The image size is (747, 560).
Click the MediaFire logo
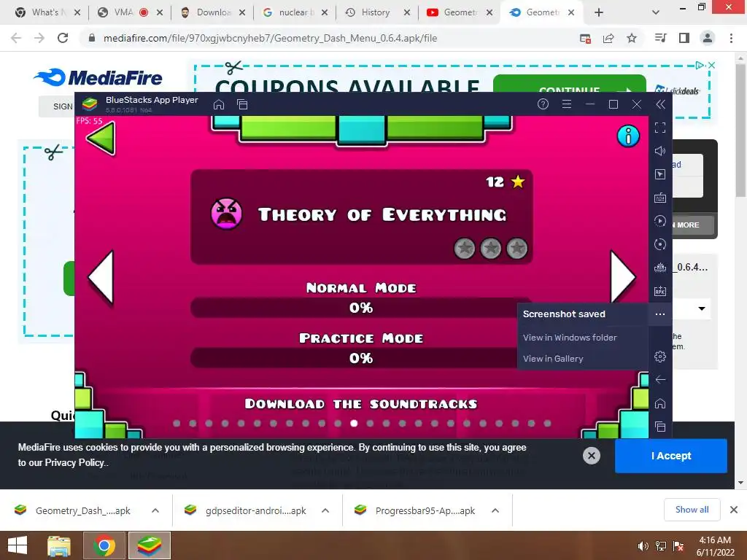click(98, 77)
